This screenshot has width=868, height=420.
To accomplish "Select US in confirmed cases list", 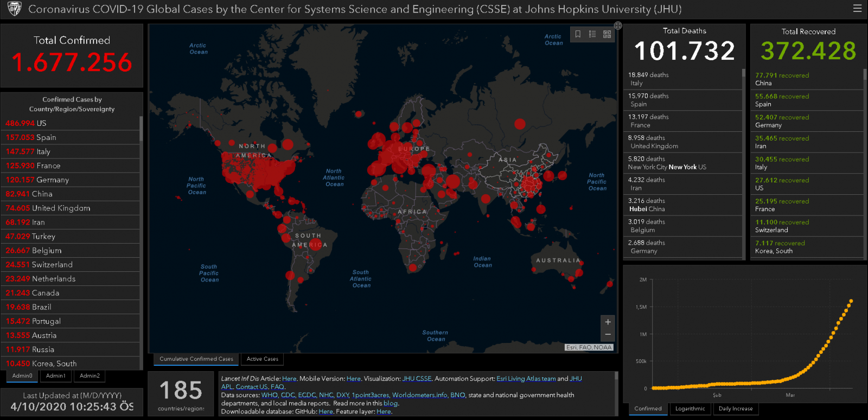I will [71, 123].
